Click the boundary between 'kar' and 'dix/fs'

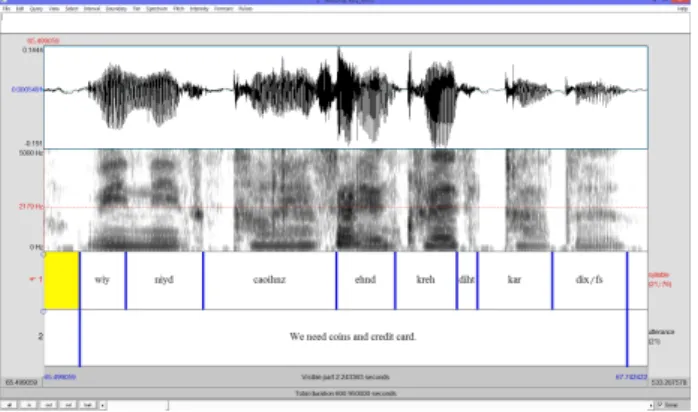click(552, 280)
